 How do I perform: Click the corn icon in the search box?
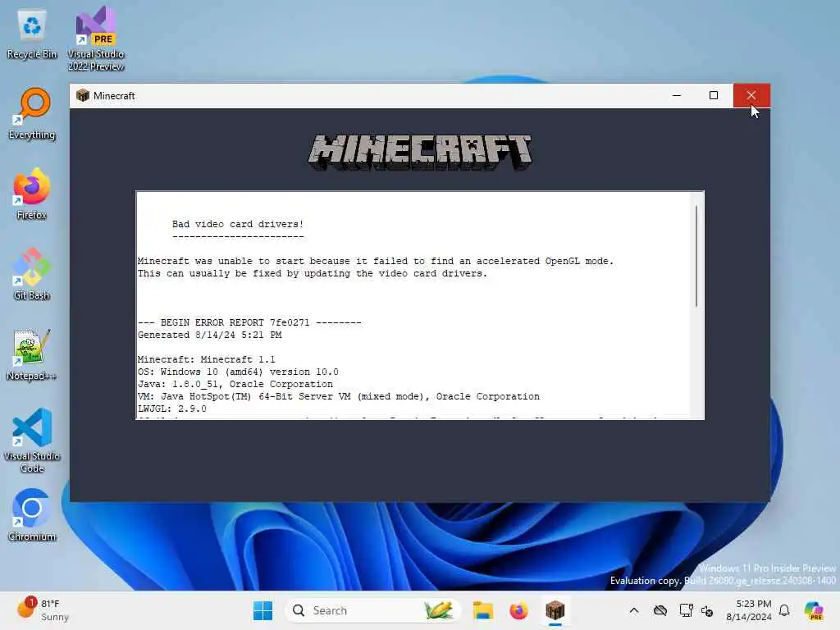pyautogui.click(x=439, y=610)
